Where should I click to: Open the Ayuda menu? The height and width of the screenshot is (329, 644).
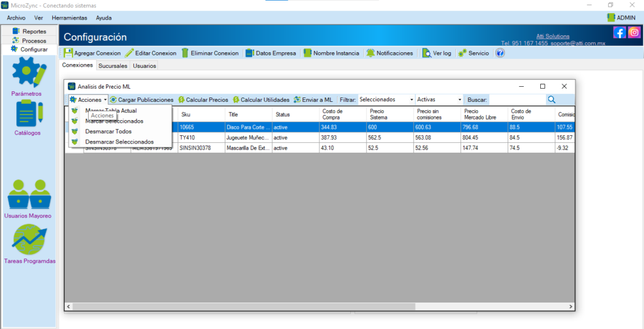(104, 18)
